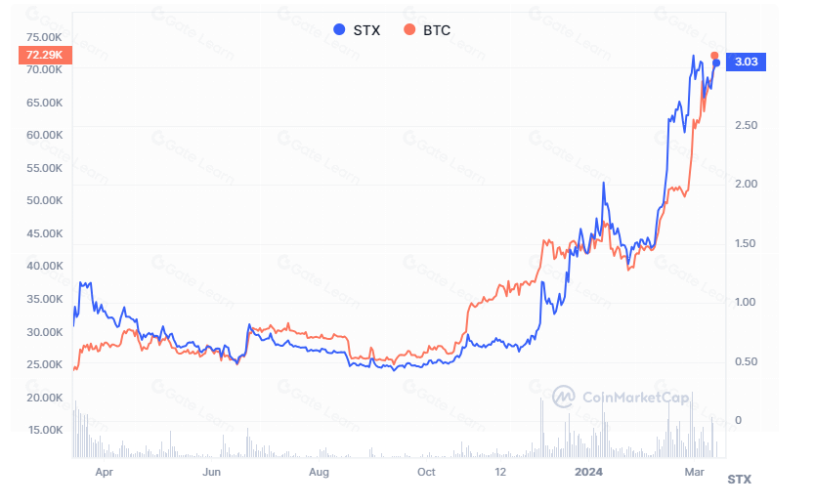
Task: Open the CoinMarketCap watermark text link
Action: point(635,397)
